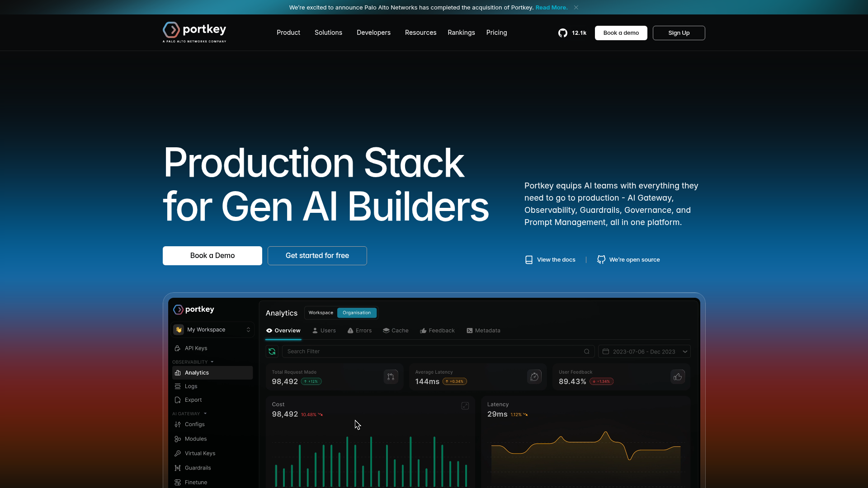The image size is (868, 488).
Task: Click the 10.48% cost change value
Action: point(311,414)
